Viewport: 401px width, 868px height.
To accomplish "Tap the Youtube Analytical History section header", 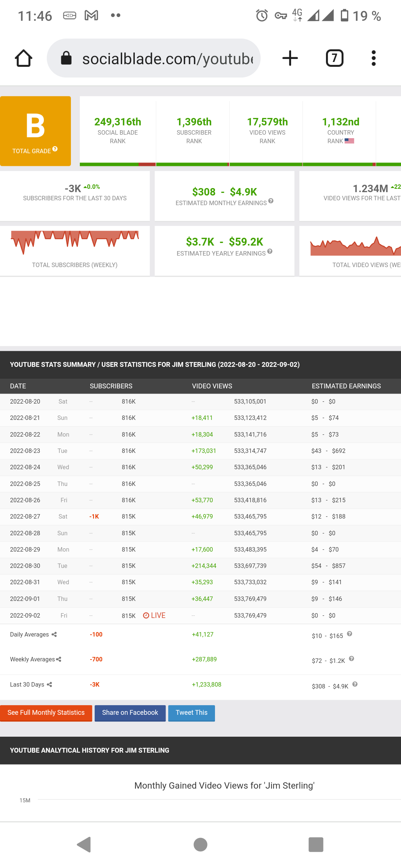I will 200,750.
